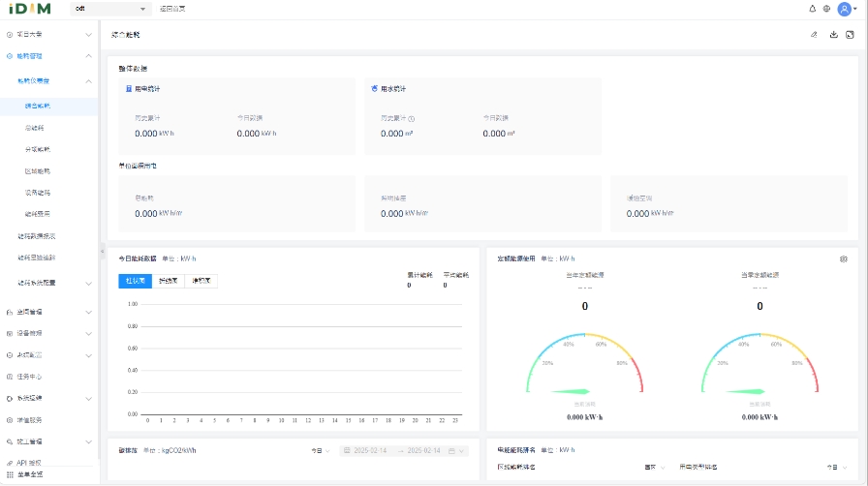Open the gear settings in the quota energy panel
Image resolution: width=868 pixels, height=486 pixels.
(x=844, y=259)
